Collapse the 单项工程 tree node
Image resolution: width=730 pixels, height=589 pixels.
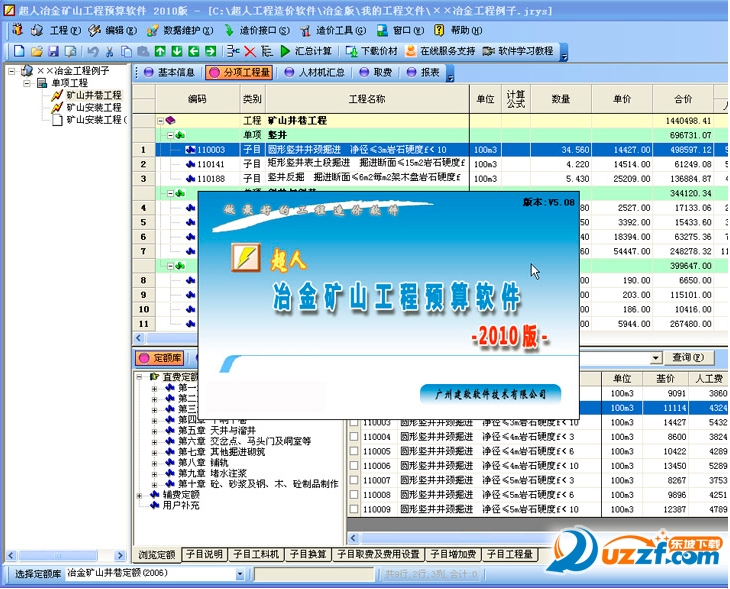pos(27,83)
